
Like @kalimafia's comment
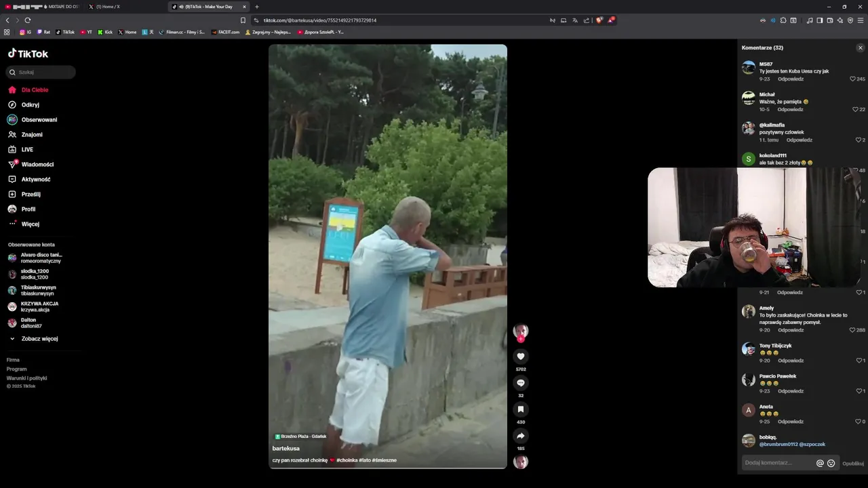(858, 140)
